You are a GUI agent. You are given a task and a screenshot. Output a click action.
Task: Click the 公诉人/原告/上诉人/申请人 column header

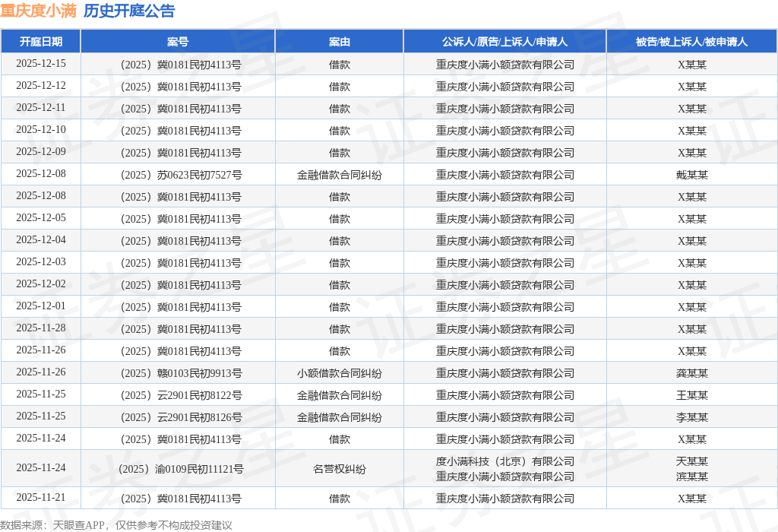click(504, 42)
